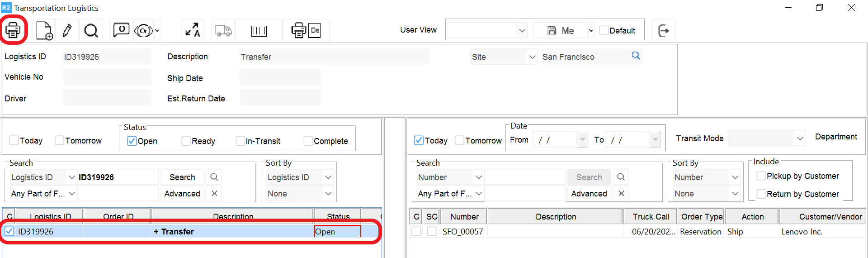Open the comment bubble notes icon

121,30
